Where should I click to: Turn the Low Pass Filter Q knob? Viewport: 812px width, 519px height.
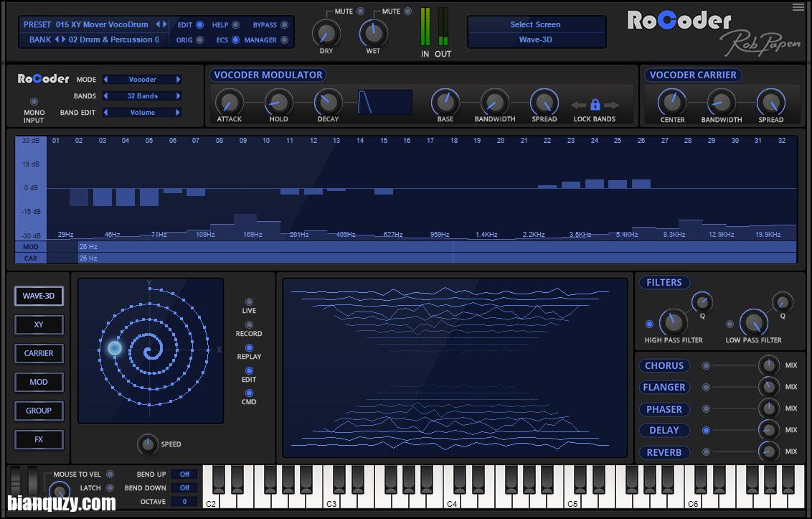pyautogui.click(x=782, y=301)
